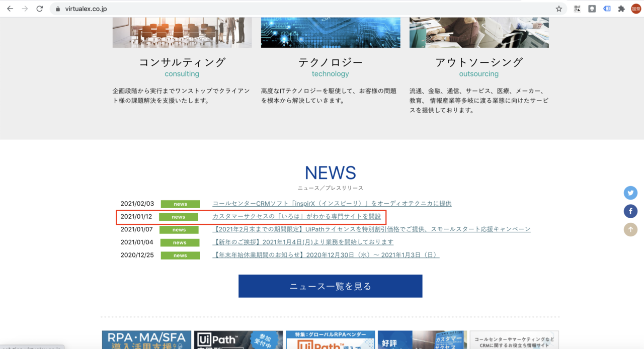Open the 好評 カスタマーサクセス banner
Image resolution: width=644 pixels, height=349 pixels.
click(422, 340)
